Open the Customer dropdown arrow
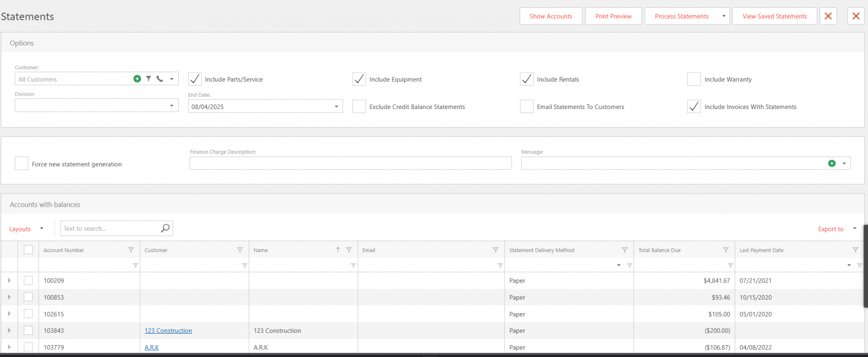This screenshot has height=357, width=868. 172,79
